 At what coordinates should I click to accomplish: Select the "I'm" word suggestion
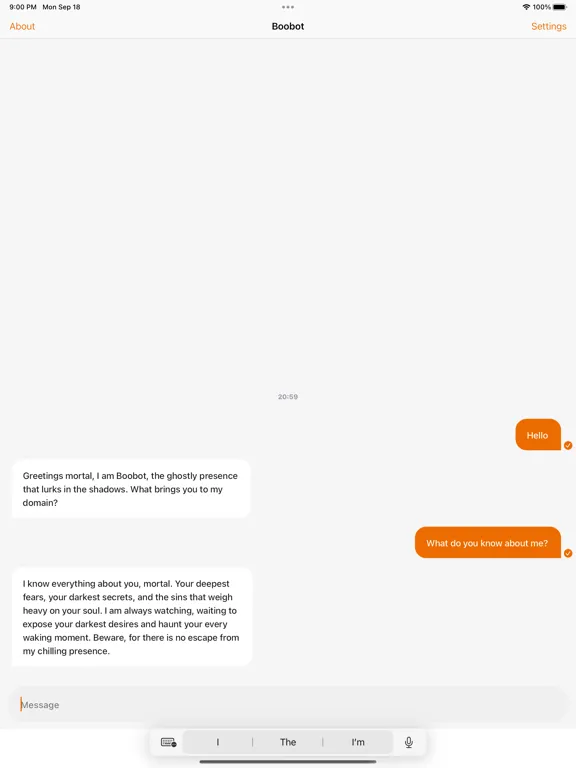tap(358, 742)
